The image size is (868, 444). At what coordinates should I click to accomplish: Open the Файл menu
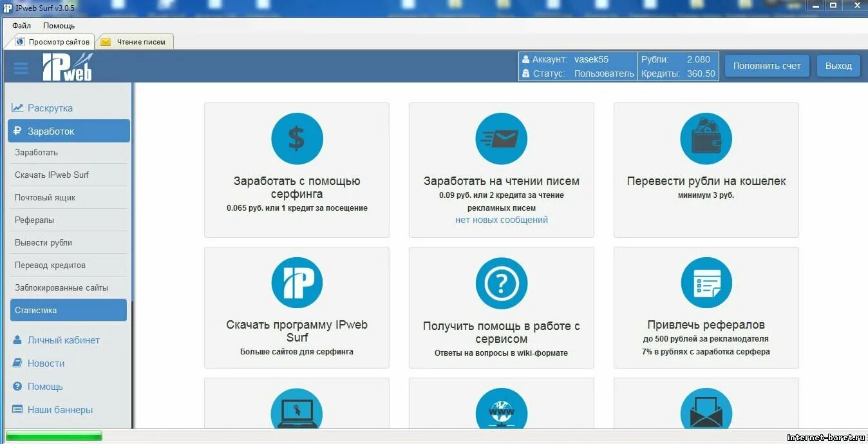point(21,26)
